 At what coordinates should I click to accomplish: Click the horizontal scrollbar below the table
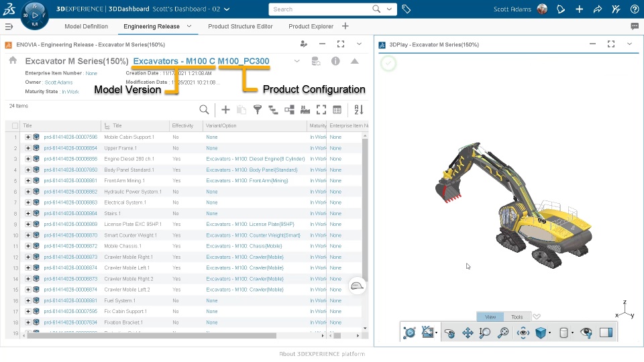[x=152, y=336]
